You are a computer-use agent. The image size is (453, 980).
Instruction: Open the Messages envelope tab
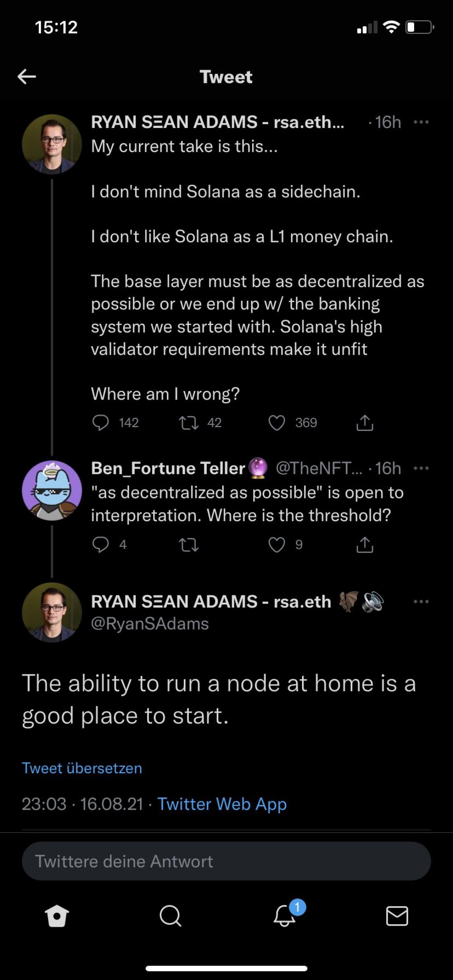[397, 916]
